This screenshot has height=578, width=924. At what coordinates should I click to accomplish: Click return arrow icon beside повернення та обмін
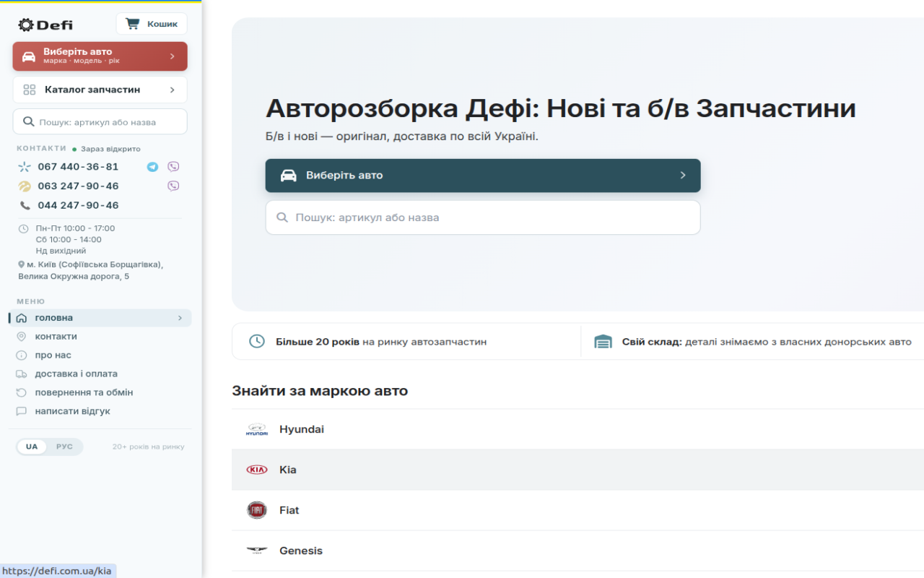click(x=22, y=393)
